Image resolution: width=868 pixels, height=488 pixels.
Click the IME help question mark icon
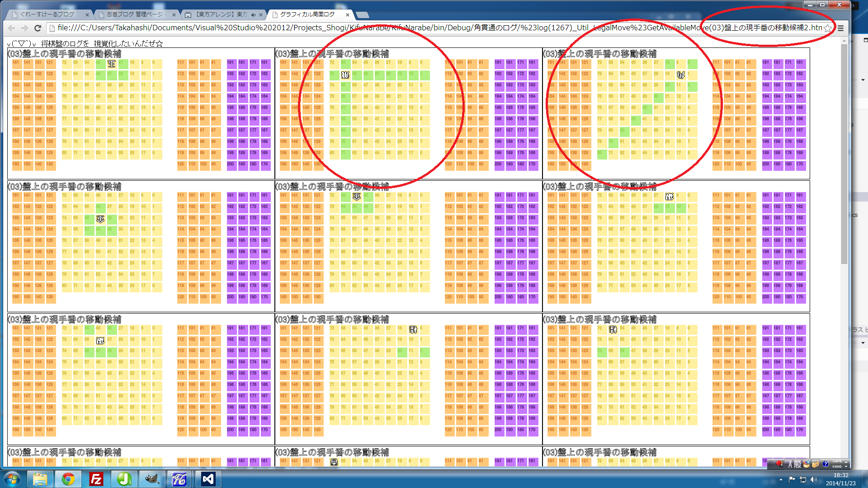click(x=826, y=464)
